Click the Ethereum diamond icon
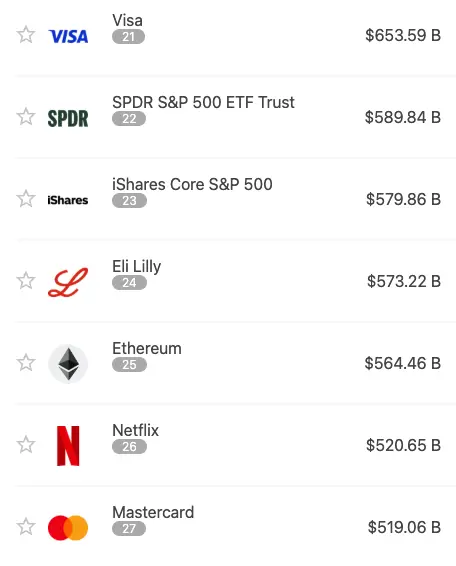 (x=68, y=364)
